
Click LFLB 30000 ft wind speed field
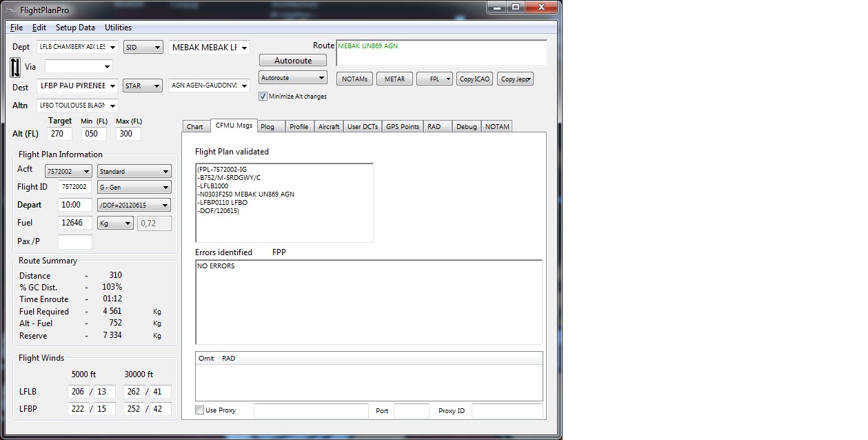click(x=161, y=392)
